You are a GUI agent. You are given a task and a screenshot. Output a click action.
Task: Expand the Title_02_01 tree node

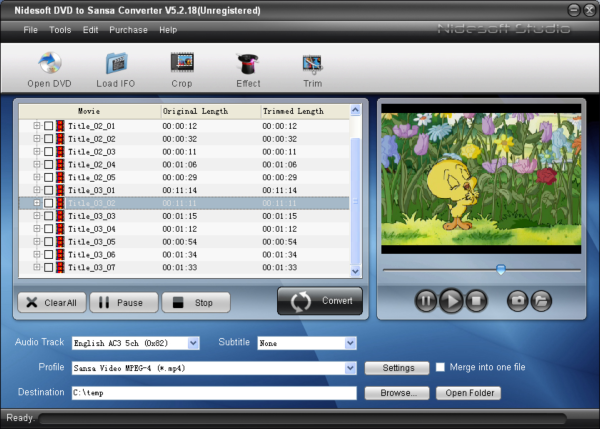pos(37,126)
